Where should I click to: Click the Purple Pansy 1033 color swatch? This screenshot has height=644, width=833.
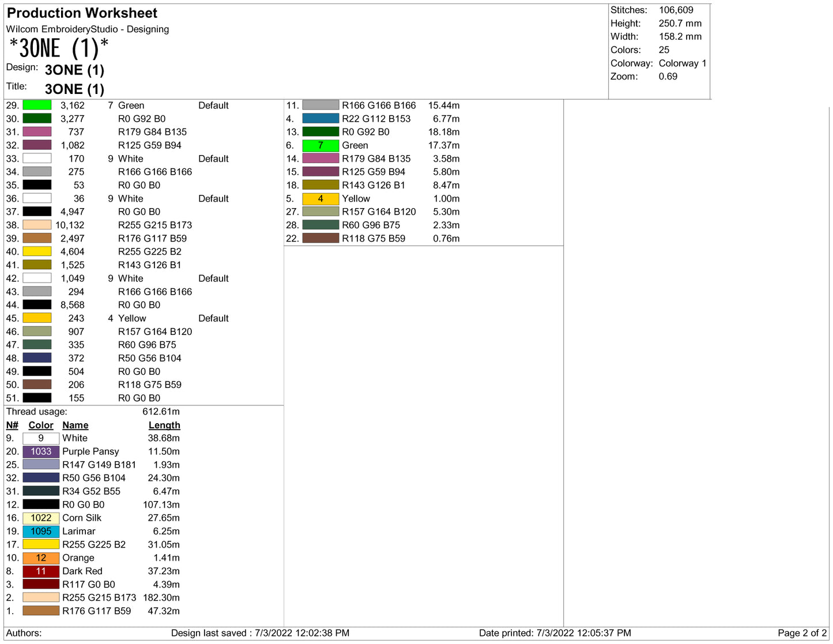(41, 451)
